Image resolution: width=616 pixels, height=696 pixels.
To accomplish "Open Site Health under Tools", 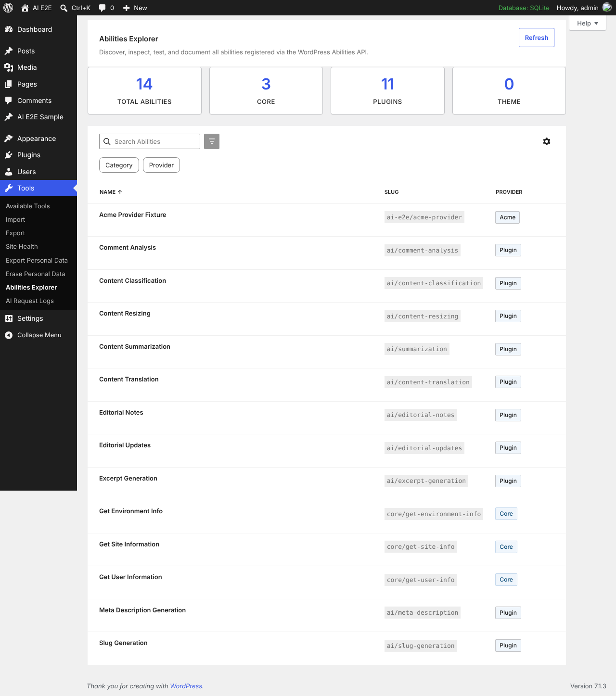I will point(22,247).
